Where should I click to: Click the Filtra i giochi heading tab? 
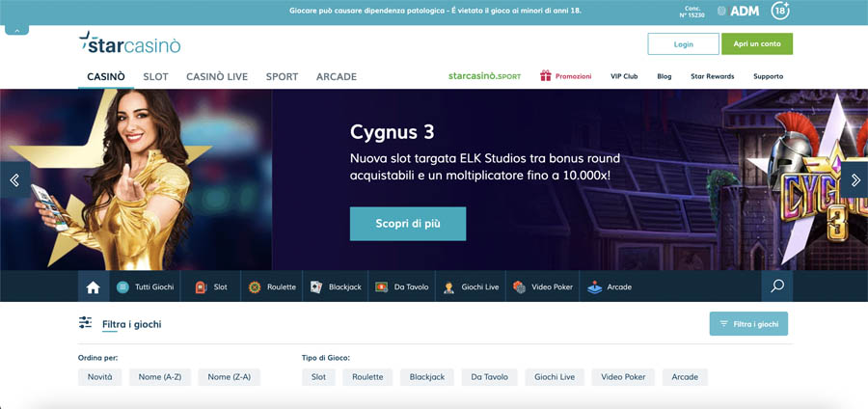(132, 324)
